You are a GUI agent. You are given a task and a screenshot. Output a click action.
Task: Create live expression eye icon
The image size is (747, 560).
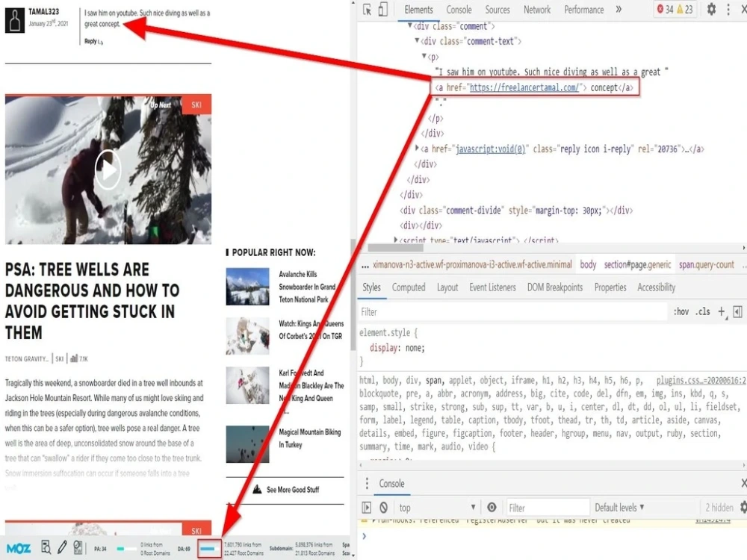pyautogui.click(x=492, y=508)
